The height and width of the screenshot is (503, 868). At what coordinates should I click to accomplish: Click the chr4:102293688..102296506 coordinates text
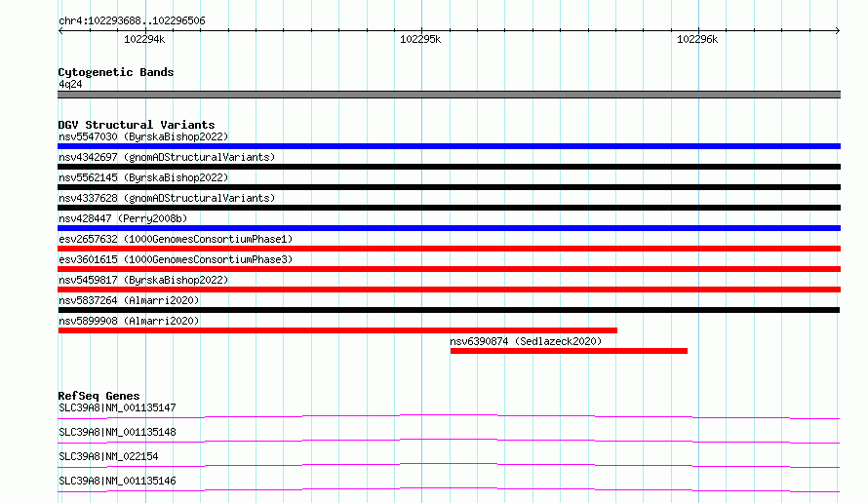pyautogui.click(x=132, y=21)
